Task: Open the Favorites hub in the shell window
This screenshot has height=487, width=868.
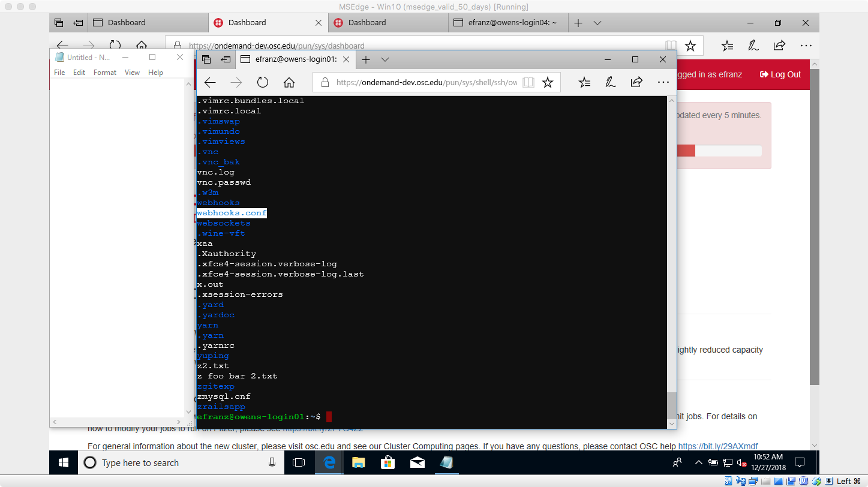Action: pos(585,82)
